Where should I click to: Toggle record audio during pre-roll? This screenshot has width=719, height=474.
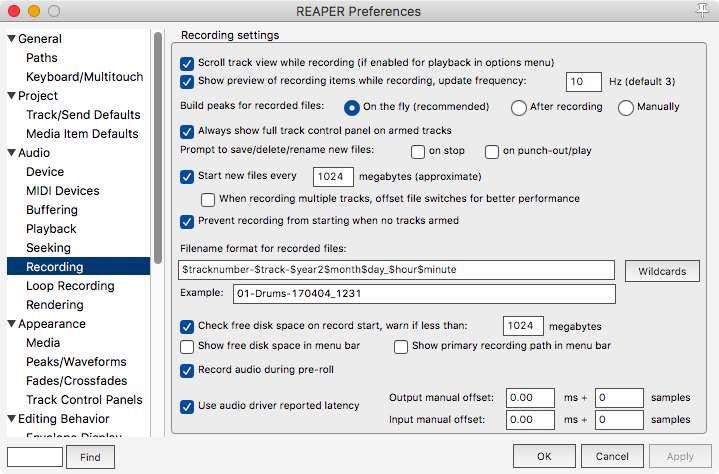click(187, 370)
